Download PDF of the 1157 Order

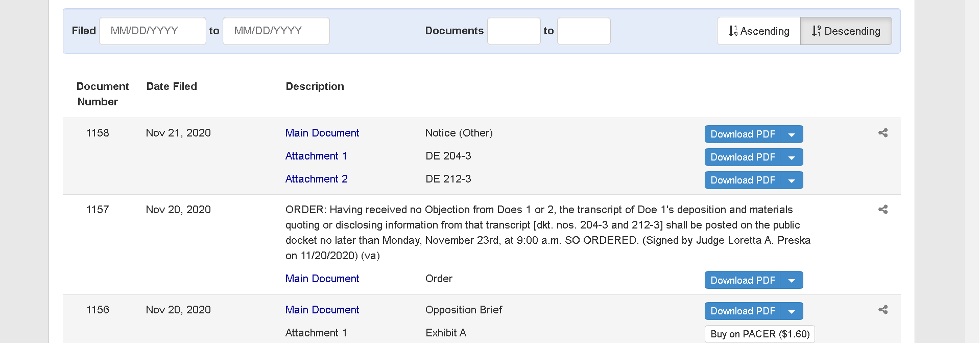click(743, 280)
